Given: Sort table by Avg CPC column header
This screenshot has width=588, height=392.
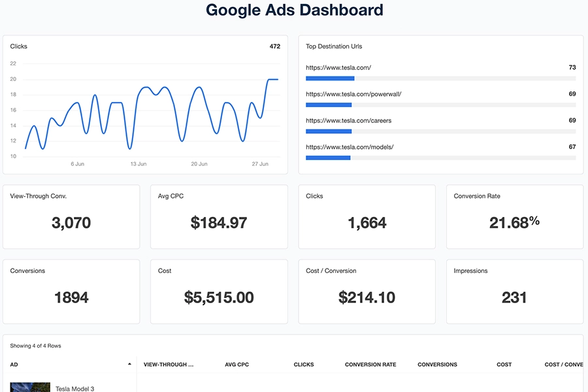Looking at the screenshot, I should pos(237,365).
